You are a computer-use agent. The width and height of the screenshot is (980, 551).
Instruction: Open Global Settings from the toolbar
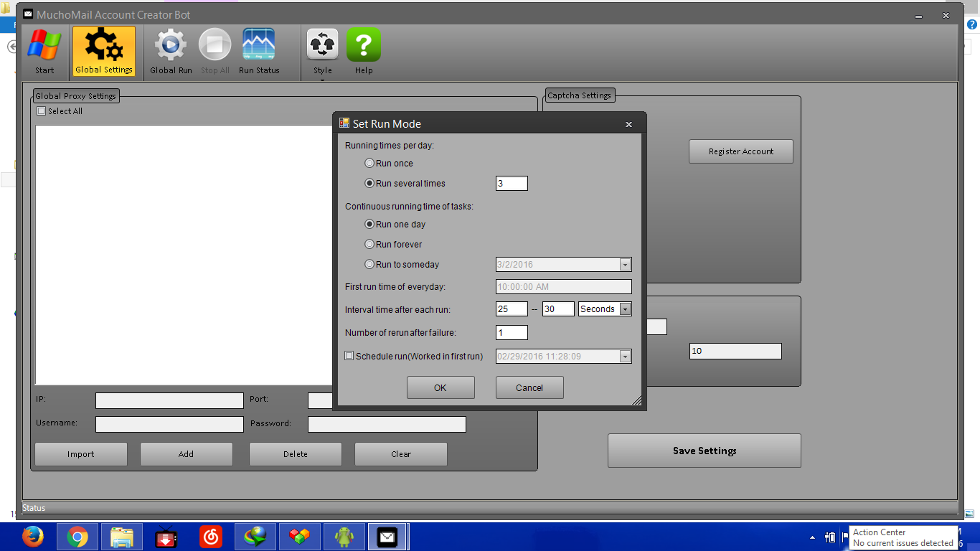pyautogui.click(x=104, y=50)
